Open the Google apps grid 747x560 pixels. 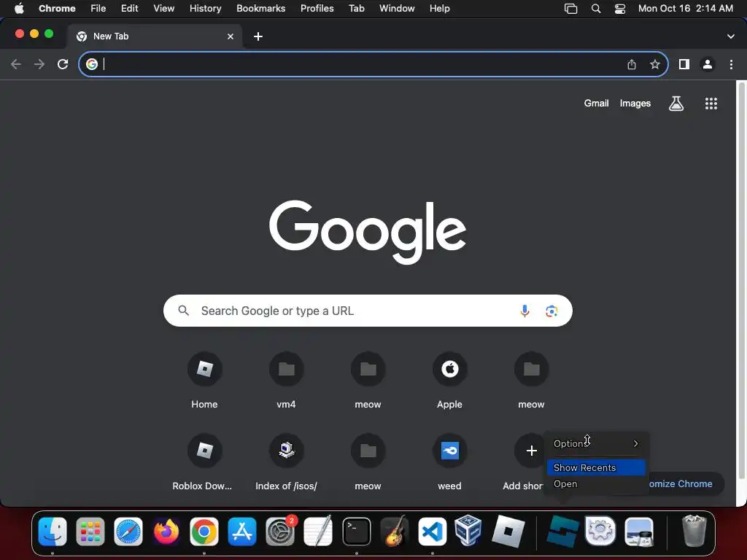711,104
